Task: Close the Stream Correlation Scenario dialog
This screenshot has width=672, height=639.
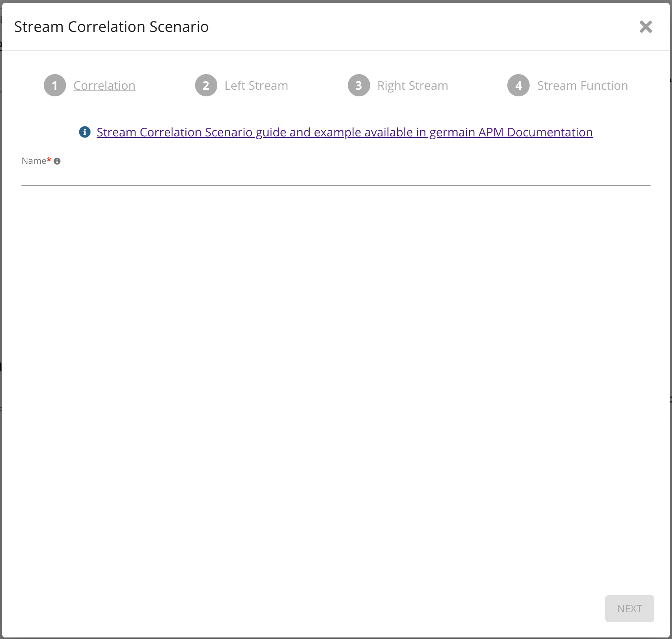Action: pos(646,27)
